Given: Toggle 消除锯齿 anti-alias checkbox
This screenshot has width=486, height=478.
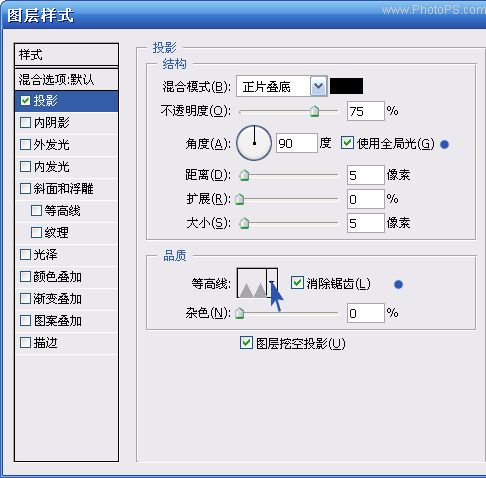Looking at the screenshot, I should (x=297, y=283).
